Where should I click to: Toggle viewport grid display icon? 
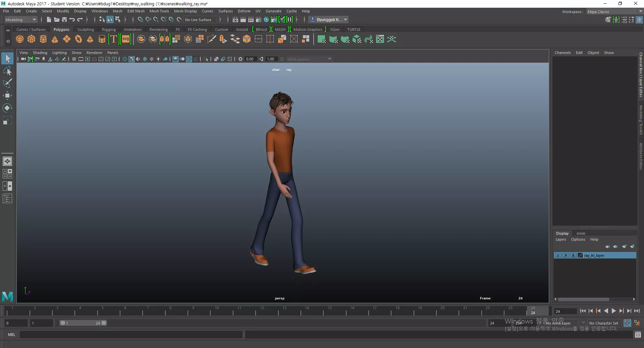(74, 59)
